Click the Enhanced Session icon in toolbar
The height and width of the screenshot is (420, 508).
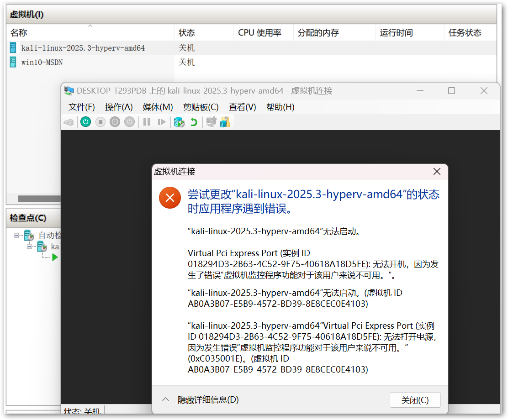point(211,122)
